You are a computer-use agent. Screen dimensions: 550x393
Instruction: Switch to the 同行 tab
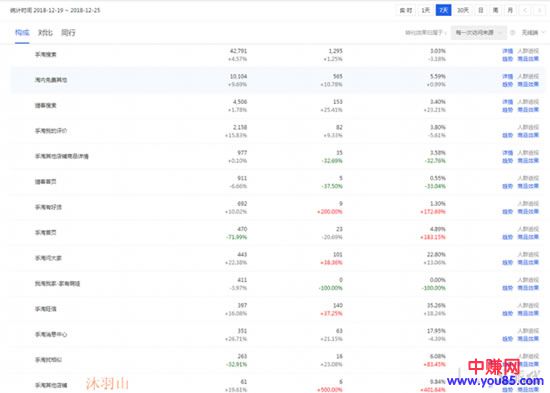pyautogui.click(x=68, y=33)
